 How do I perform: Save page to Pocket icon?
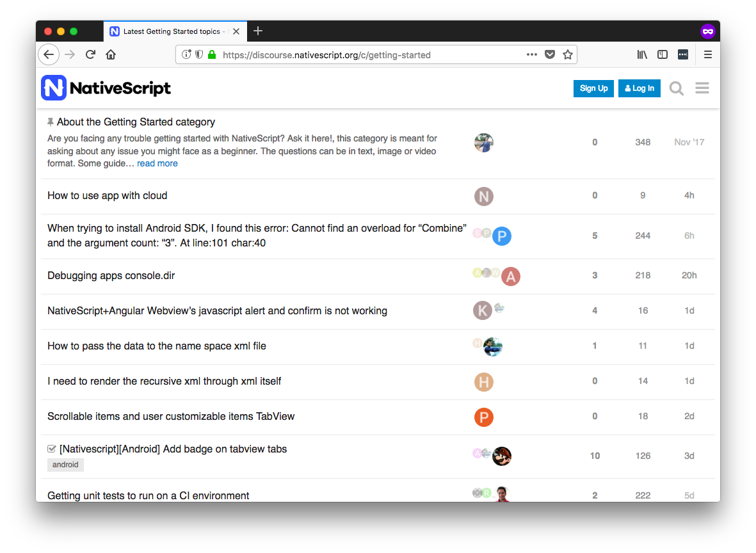point(549,54)
